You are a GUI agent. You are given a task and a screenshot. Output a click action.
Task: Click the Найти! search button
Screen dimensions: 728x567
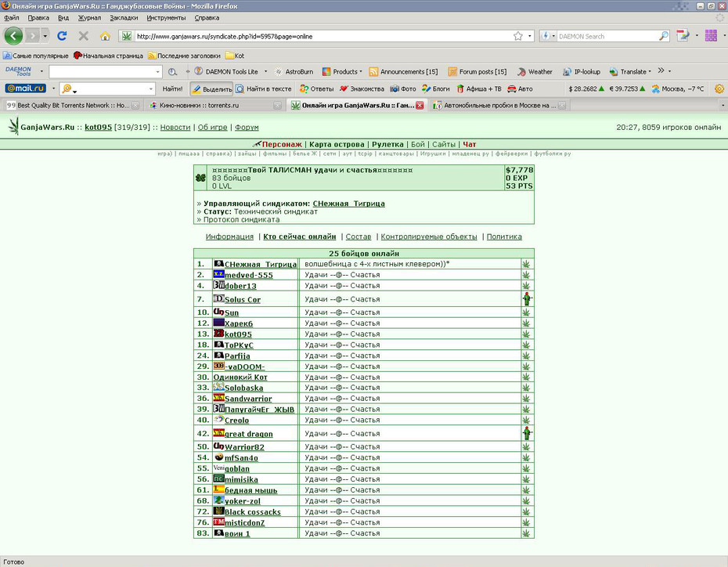point(172,88)
